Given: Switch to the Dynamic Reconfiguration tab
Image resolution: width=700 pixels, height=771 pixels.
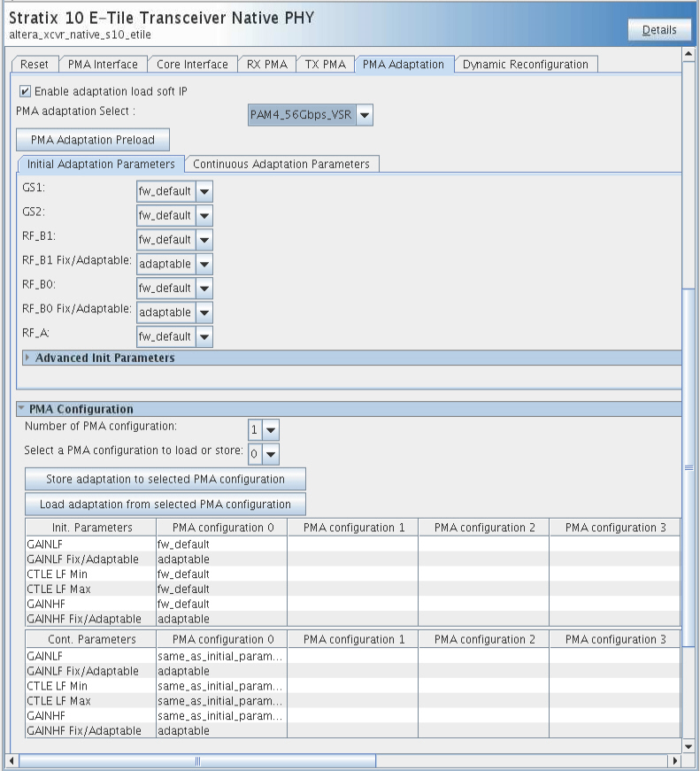Looking at the screenshot, I should tap(525, 65).
